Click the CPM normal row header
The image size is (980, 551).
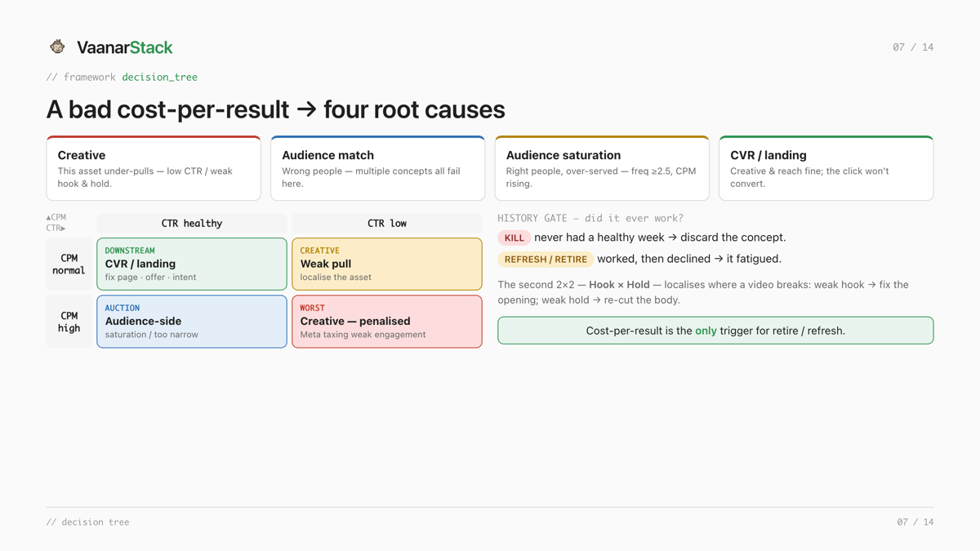tap(69, 264)
